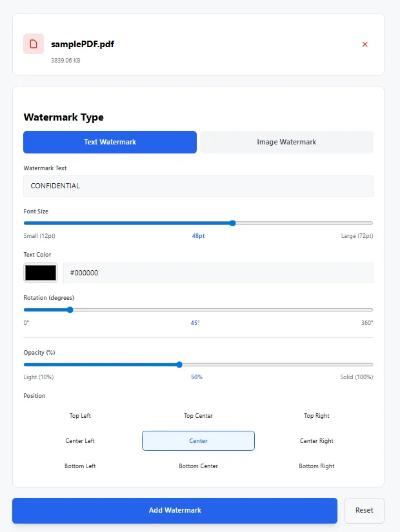Click the Rotation degrees slider handle
The width and height of the screenshot is (400, 532).
69,310
